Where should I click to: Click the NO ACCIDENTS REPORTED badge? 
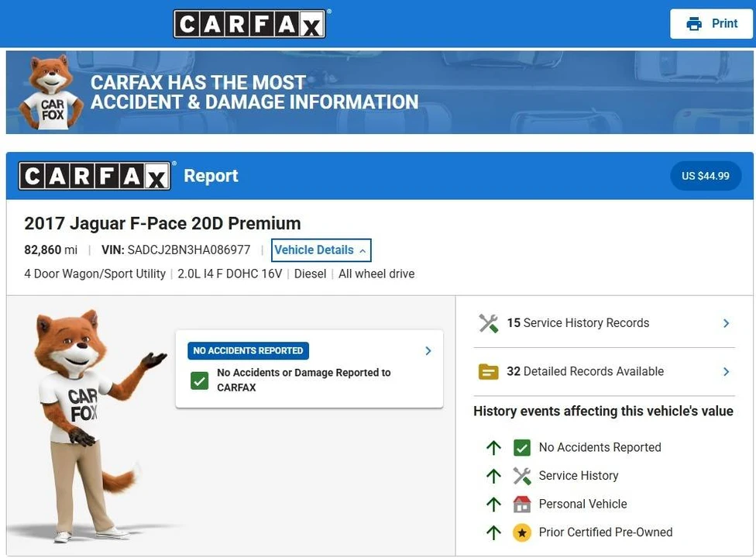pos(249,350)
